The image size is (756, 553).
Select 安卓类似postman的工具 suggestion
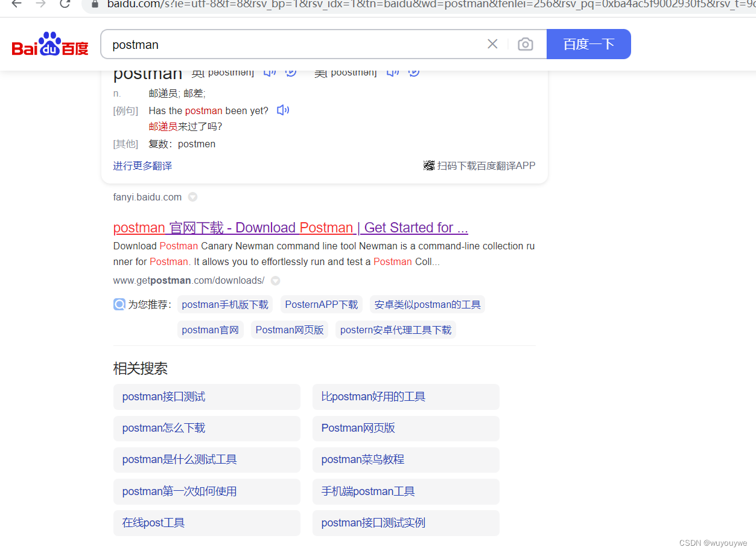428,304
